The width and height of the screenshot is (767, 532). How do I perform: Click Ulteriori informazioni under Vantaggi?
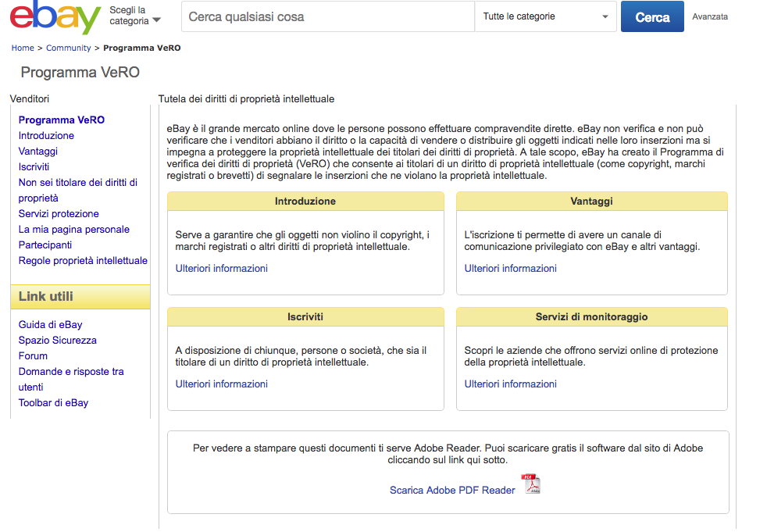(x=511, y=269)
